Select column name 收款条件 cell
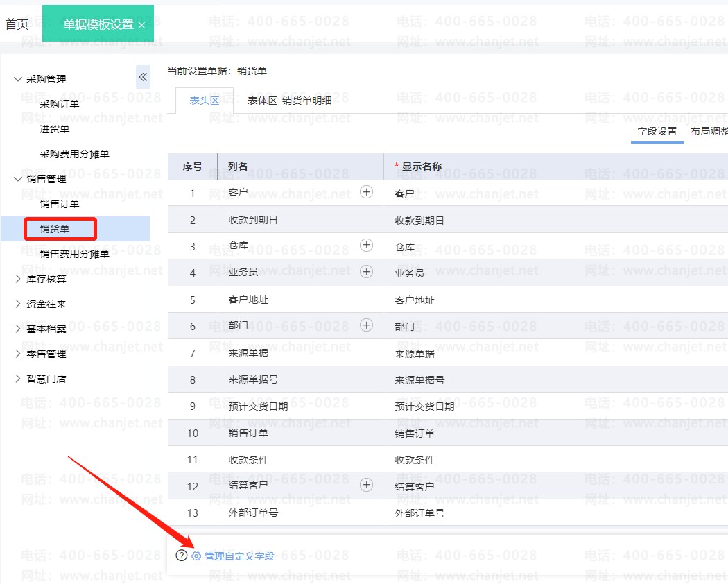728x584 pixels. click(248, 459)
